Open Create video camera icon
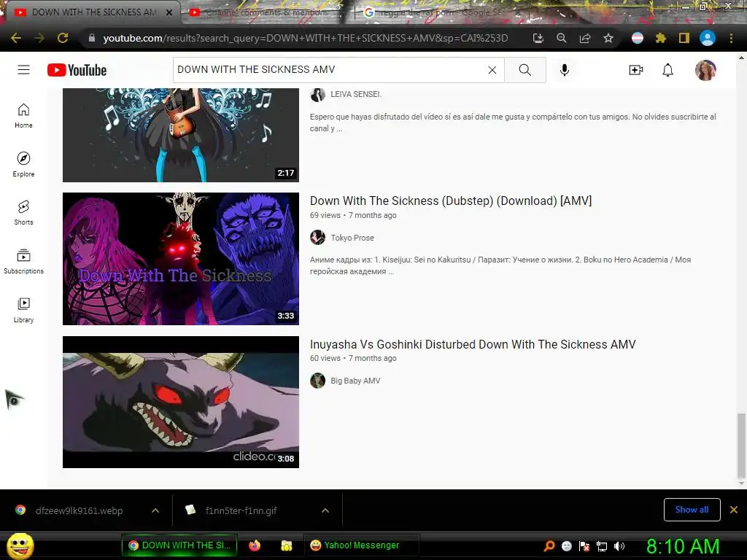The width and height of the screenshot is (747, 560). click(x=636, y=70)
